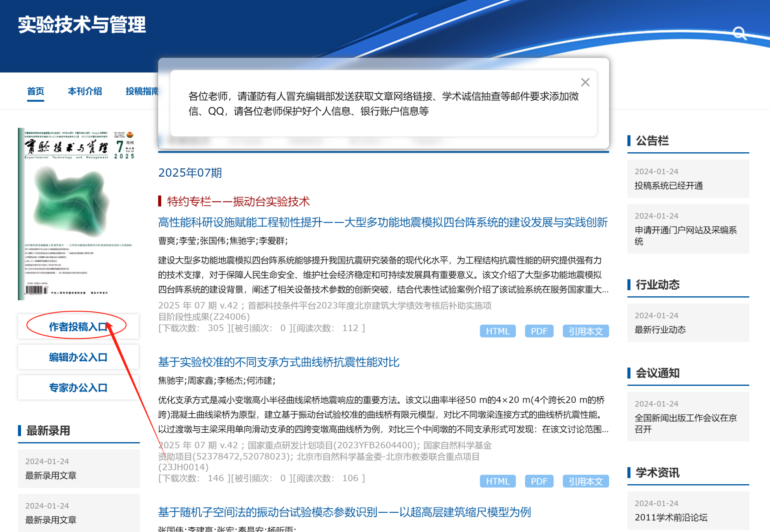This screenshot has width=770, height=532.
Task: Download PDF of curved bridge article
Action: coord(539,481)
